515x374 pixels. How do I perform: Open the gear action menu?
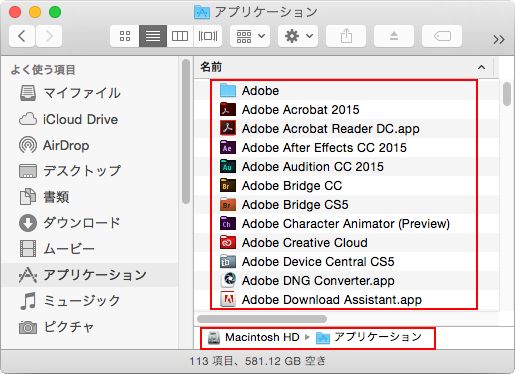point(298,36)
